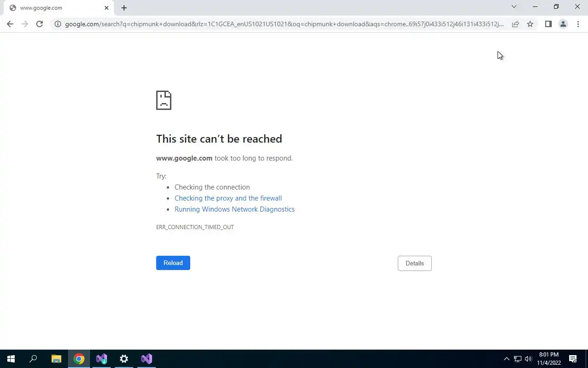Screen dimensions: 588x368
Task: Open the tab search dropdown arrow
Action: click(x=514, y=7)
